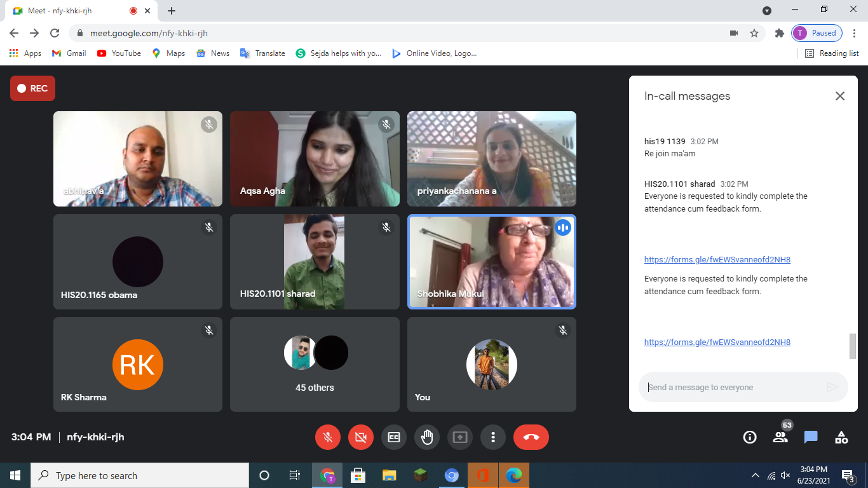Open the Chrome tab search dropdown
This screenshot has width=868, height=488.
coord(767,10)
